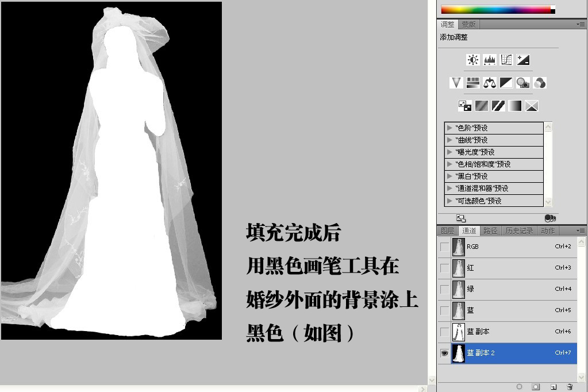Open the Adjustments panel flyout menu

581,24
